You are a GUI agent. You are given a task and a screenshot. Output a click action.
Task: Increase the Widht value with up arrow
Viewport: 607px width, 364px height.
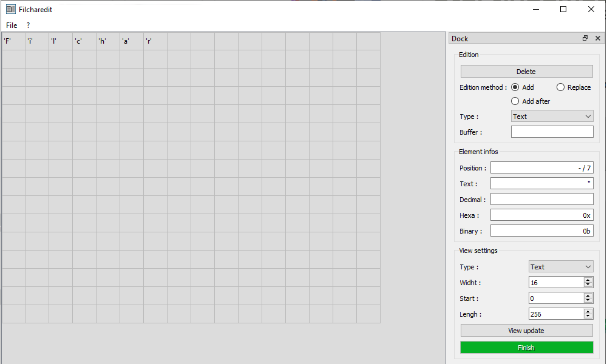[x=588, y=280]
